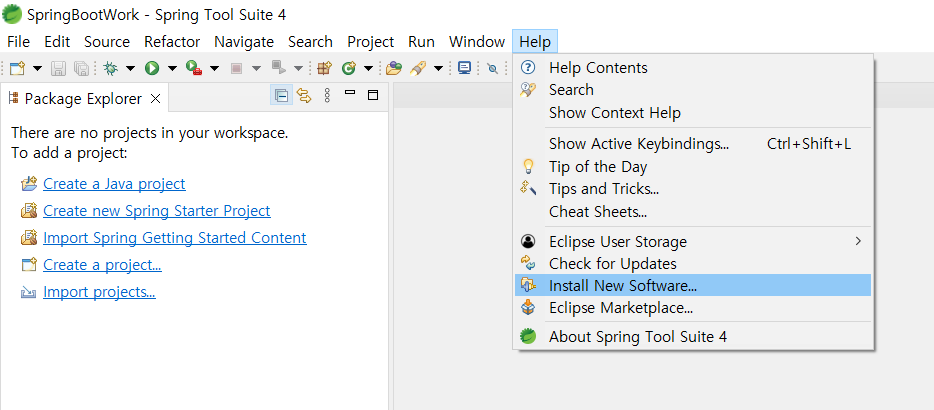The image size is (934, 410).
Task: Click the toolbar icon right of the monitor
Action: (x=493, y=69)
